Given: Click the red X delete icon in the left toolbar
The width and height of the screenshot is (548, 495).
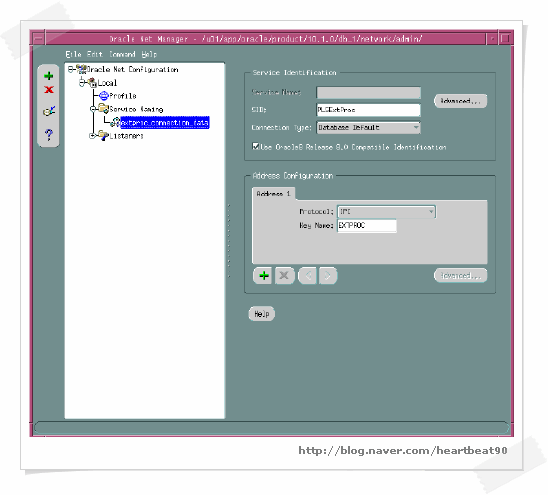Looking at the screenshot, I should (x=49, y=90).
